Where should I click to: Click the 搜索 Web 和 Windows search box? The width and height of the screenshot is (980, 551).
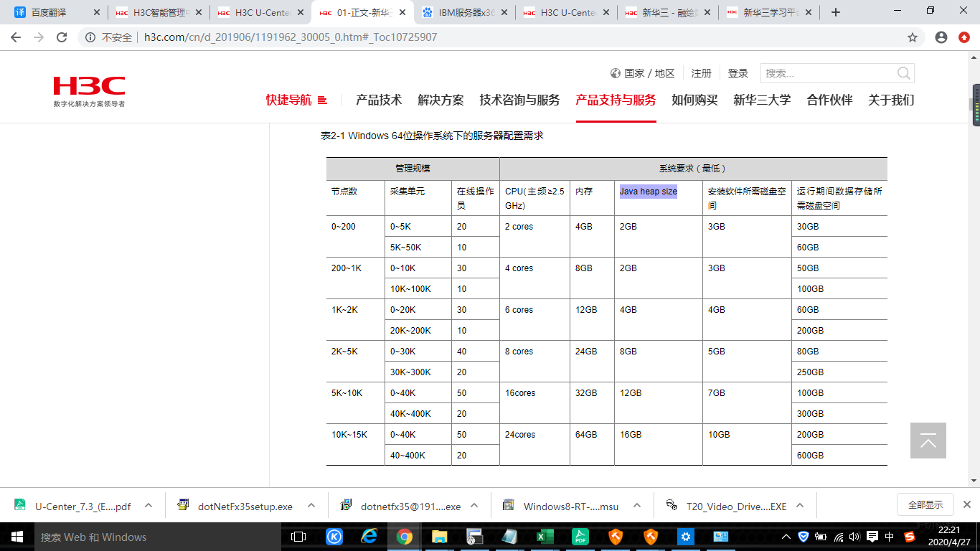click(x=158, y=537)
